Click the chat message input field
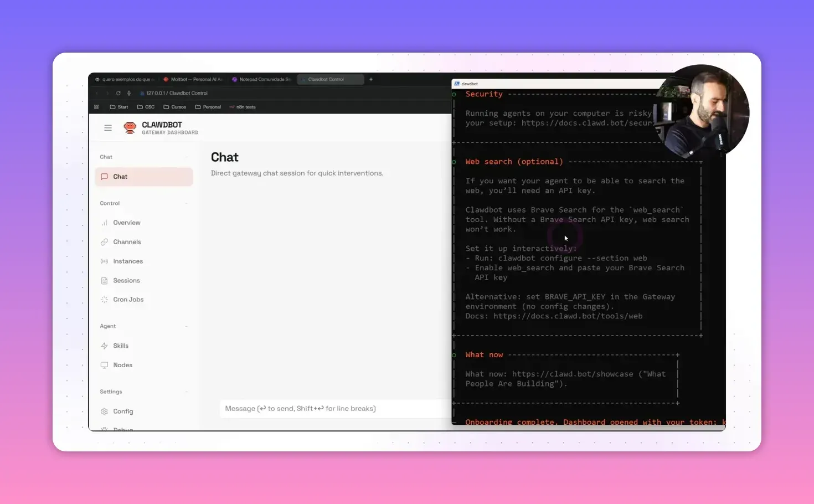This screenshot has height=504, width=814. [332, 408]
